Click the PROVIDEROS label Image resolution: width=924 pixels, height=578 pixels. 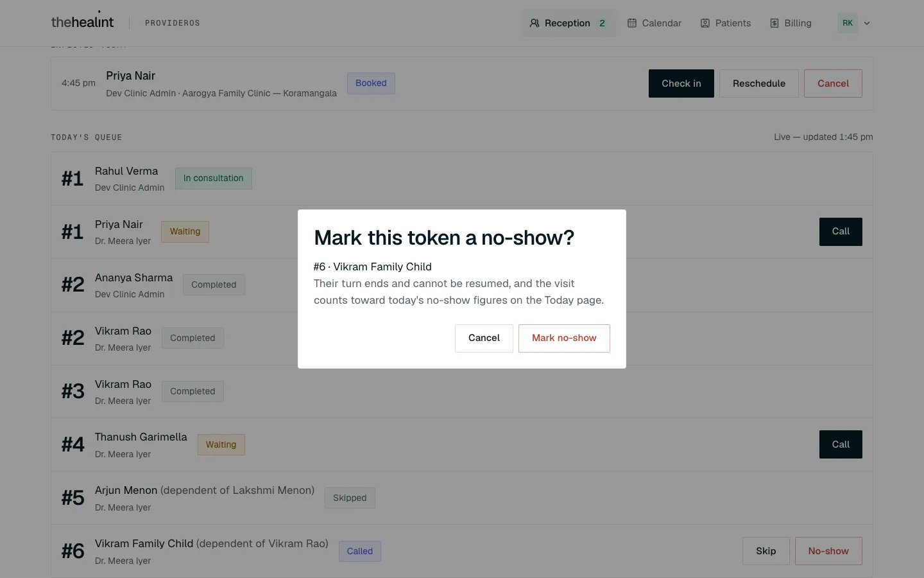tap(173, 23)
